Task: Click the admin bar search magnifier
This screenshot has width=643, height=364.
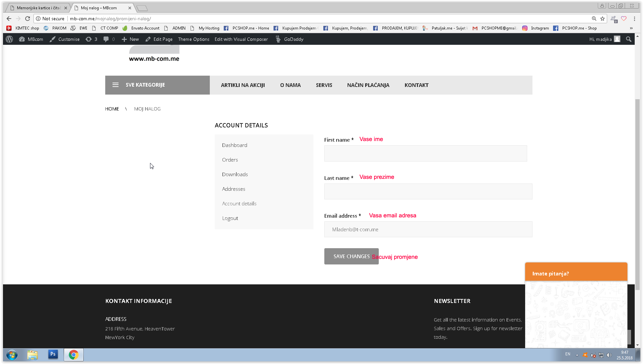Action: click(x=628, y=39)
